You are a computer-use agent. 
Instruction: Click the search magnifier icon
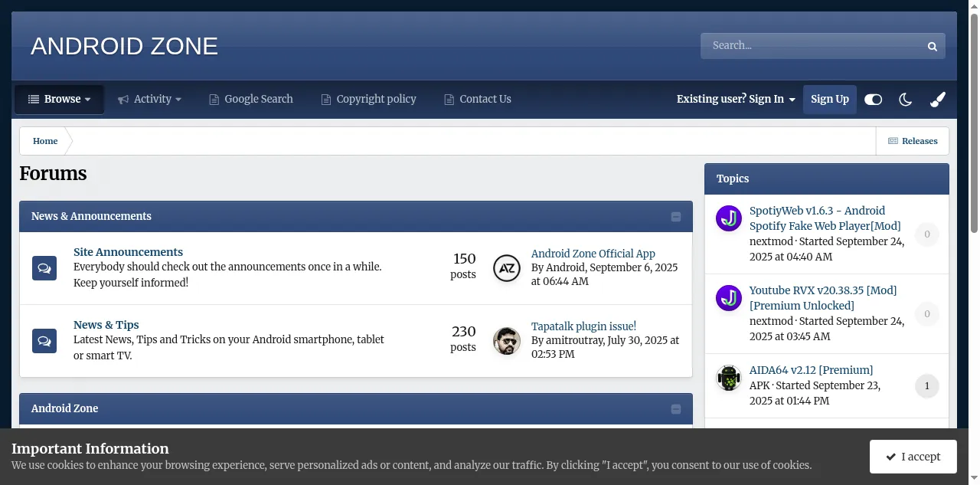tap(932, 46)
